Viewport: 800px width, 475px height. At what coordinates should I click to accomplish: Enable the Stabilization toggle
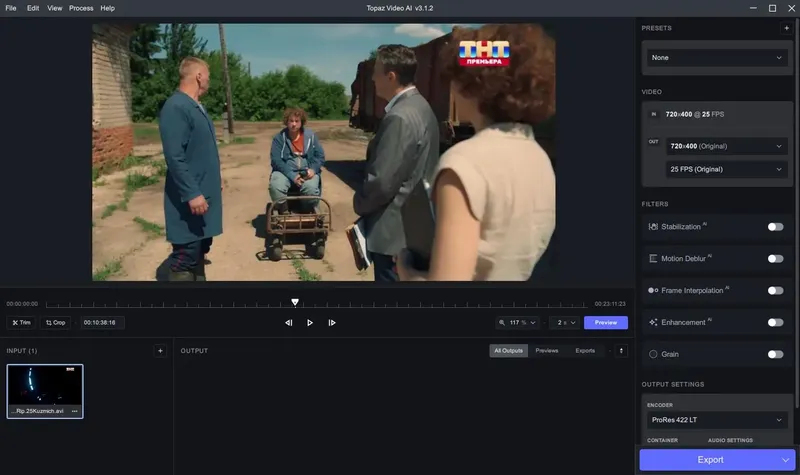775,227
